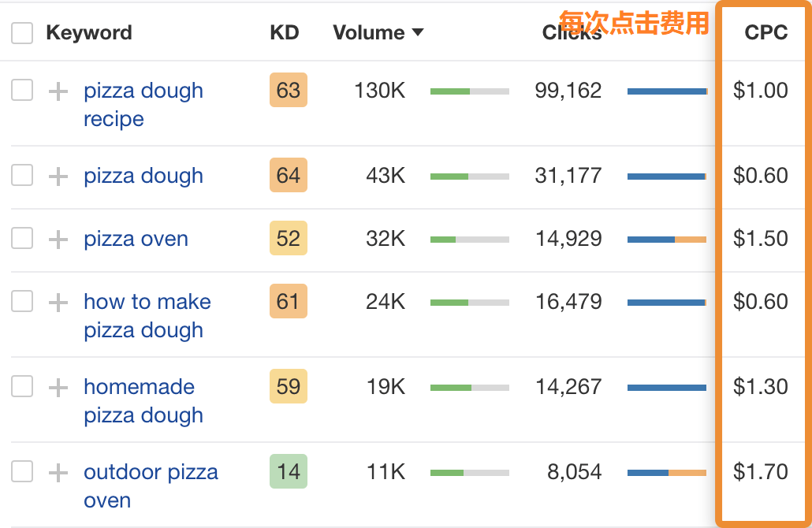The image size is (812, 528).
Task: Click the KD badge showing 52
Action: [x=288, y=239]
